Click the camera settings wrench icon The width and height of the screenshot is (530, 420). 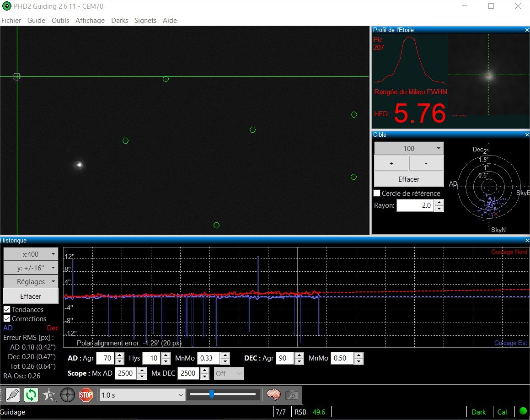click(x=292, y=395)
